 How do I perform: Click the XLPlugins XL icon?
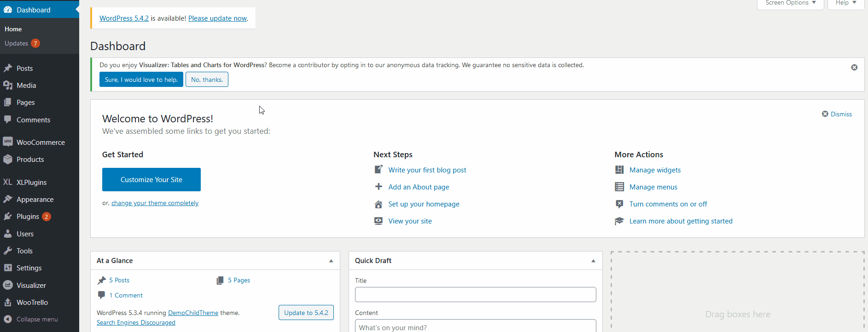[8, 182]
